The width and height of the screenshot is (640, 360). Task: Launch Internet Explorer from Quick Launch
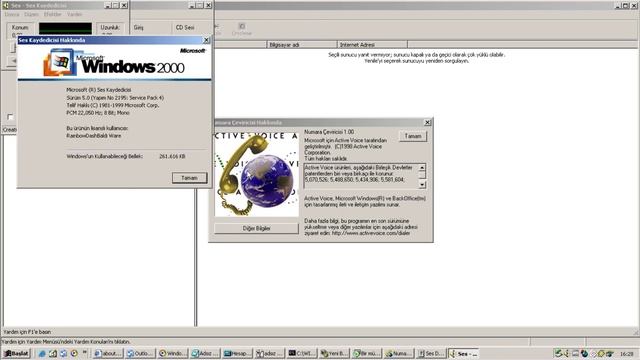click(x=42, y=353)
